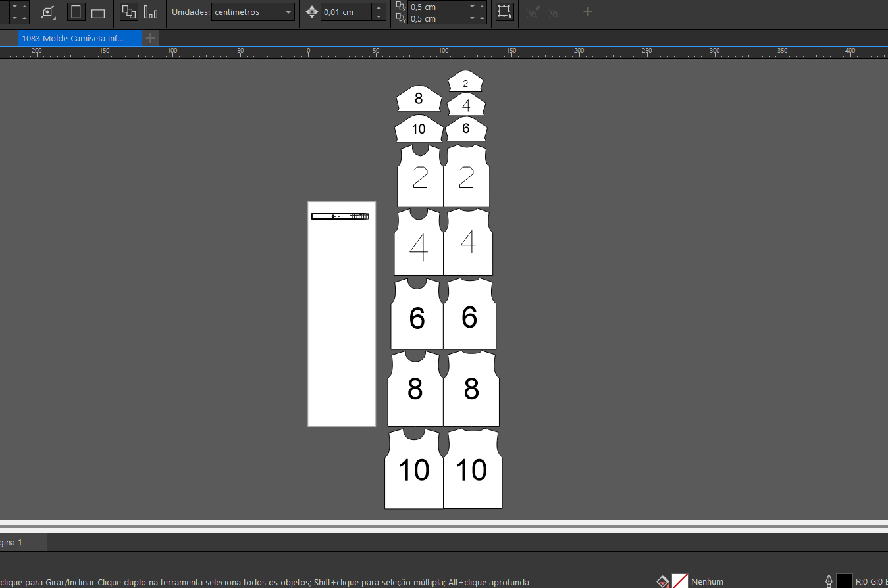Select portrait page orientation
This screenshot has width=888, height=588.
point(76,12)
